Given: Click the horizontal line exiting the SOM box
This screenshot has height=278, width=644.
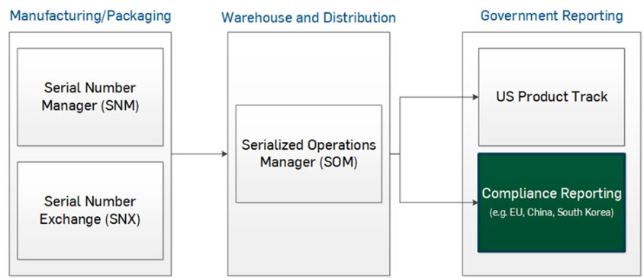Looking at the screenshot, I should 394,154.
